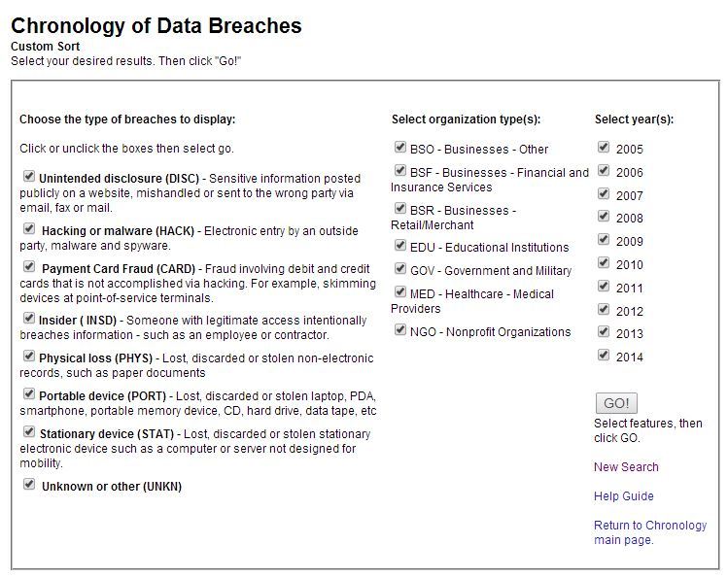This screenshot has height=579, width=728.
Task: Uncheck GOV - Government and Military checkbox
Action: tap(400, 269)
